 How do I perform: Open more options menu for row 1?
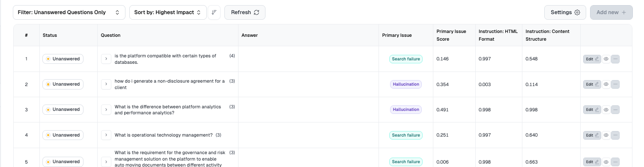coord(615,59)
